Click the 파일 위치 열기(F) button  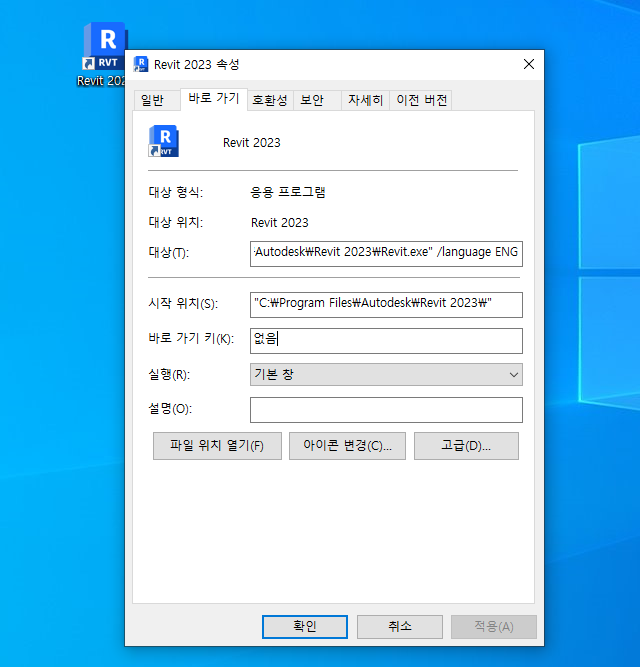[217, 446]
